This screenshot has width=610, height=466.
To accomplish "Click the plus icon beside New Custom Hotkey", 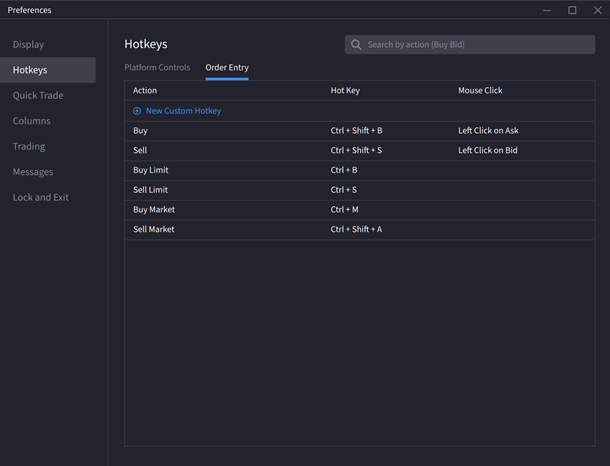I will point(137,111).
